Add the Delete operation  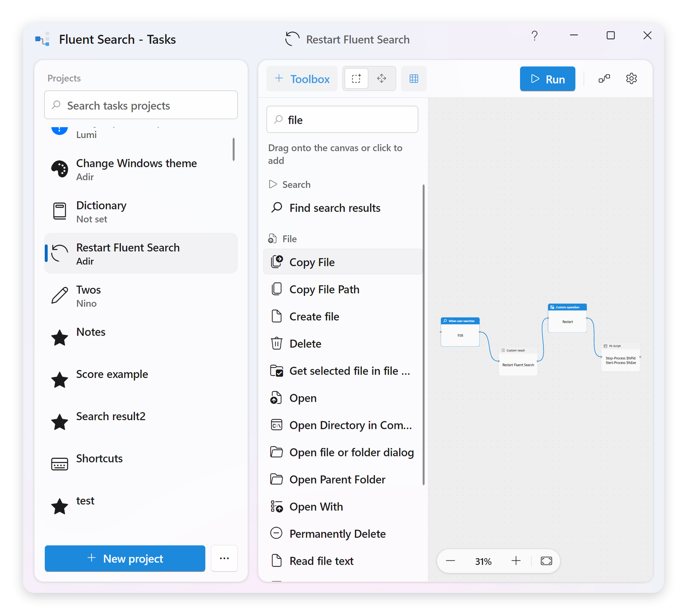click(x=343, y=343)
